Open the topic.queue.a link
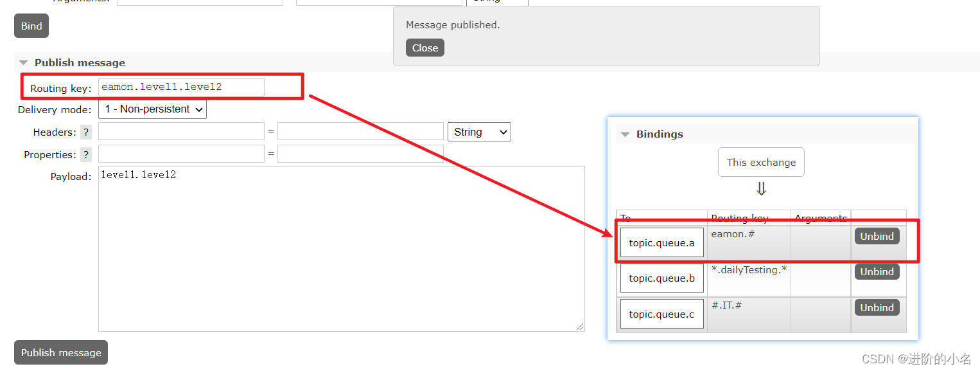This screenshot has width=980, height=371. point(661,242)
